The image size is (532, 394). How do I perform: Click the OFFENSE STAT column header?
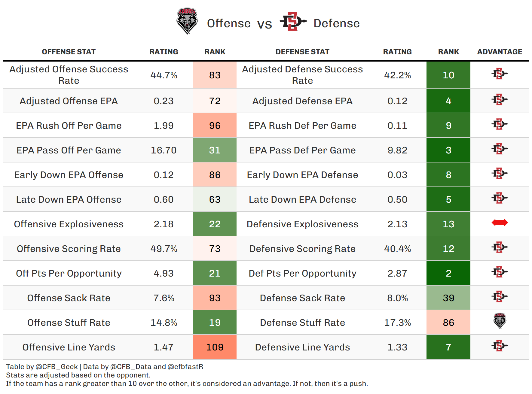69,52
